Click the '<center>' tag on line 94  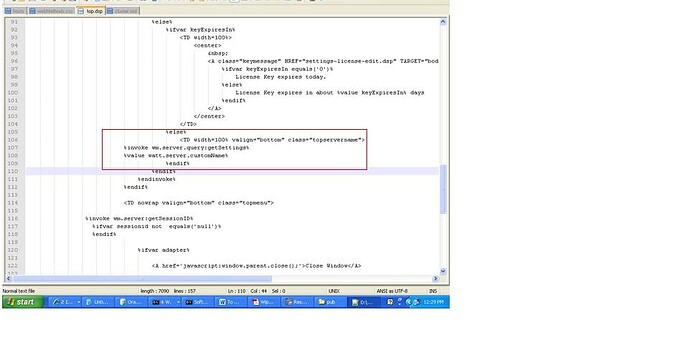[x=207, y=45]
